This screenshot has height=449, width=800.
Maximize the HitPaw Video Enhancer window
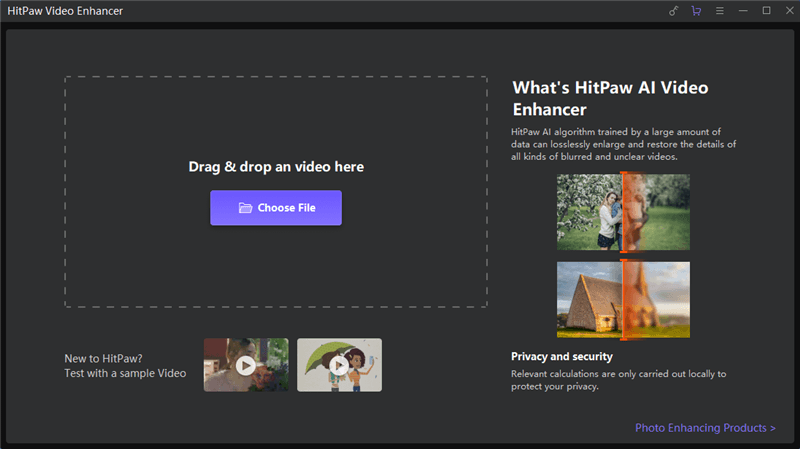(766, 11)
